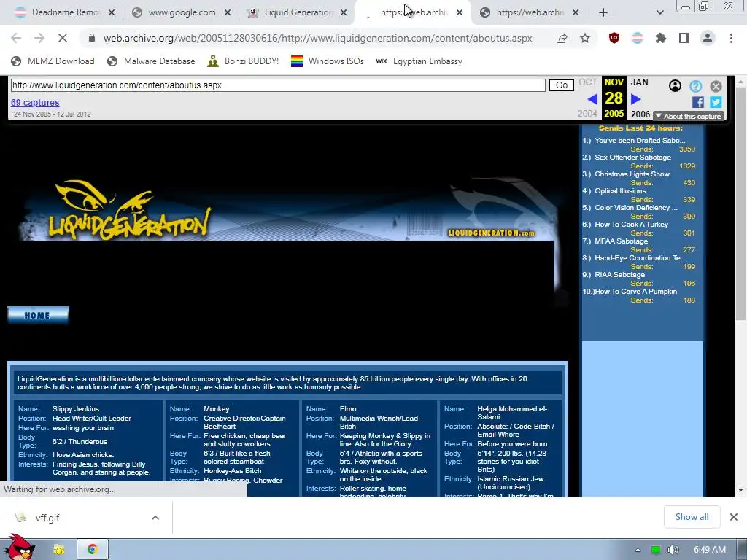Open Hand-Eye Coordination Te... link
747x560 pixels.
(640, 257)
